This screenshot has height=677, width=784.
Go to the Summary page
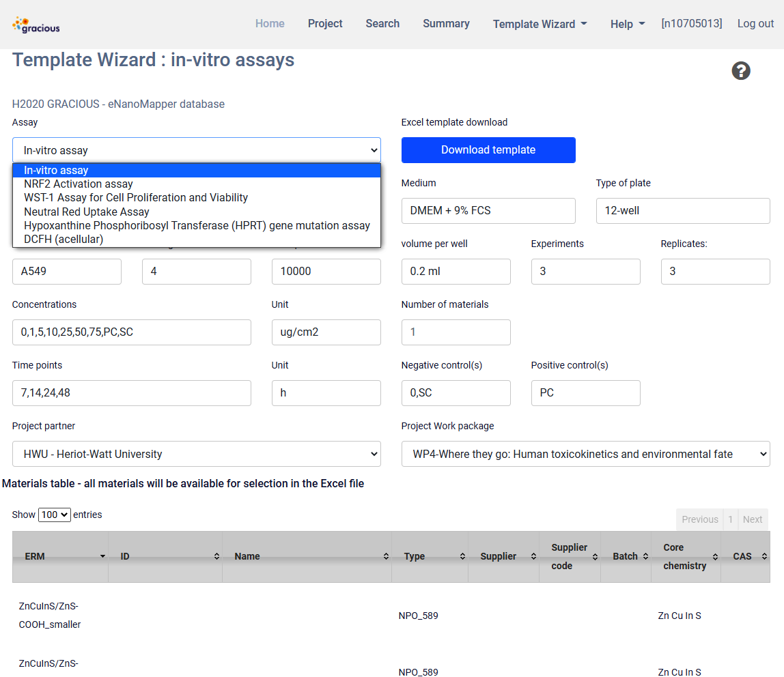446,24
